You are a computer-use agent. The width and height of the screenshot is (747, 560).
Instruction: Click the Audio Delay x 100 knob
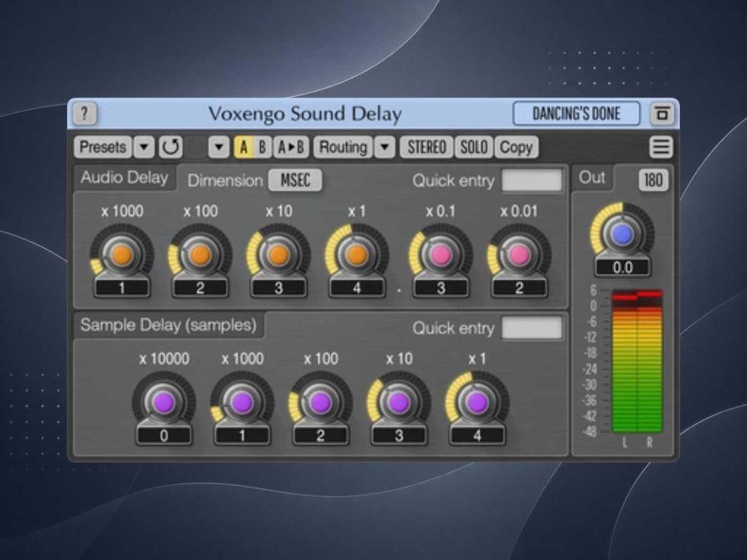point(200,255)
